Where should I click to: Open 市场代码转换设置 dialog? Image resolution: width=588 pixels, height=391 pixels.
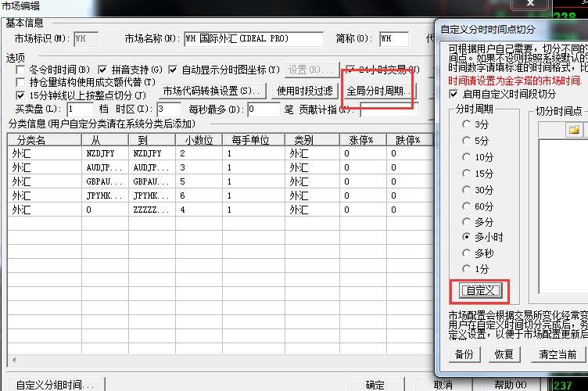click(x=212, y=91)
